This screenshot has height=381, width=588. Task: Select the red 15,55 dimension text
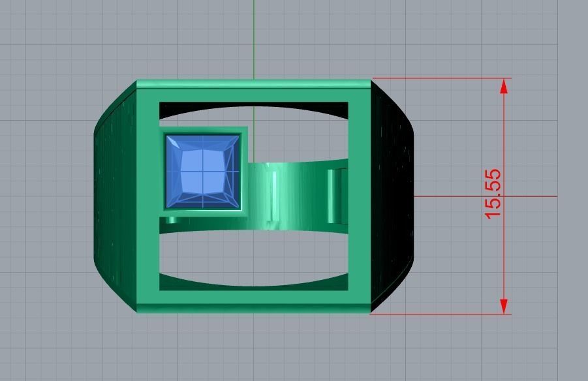pos(493,194)
